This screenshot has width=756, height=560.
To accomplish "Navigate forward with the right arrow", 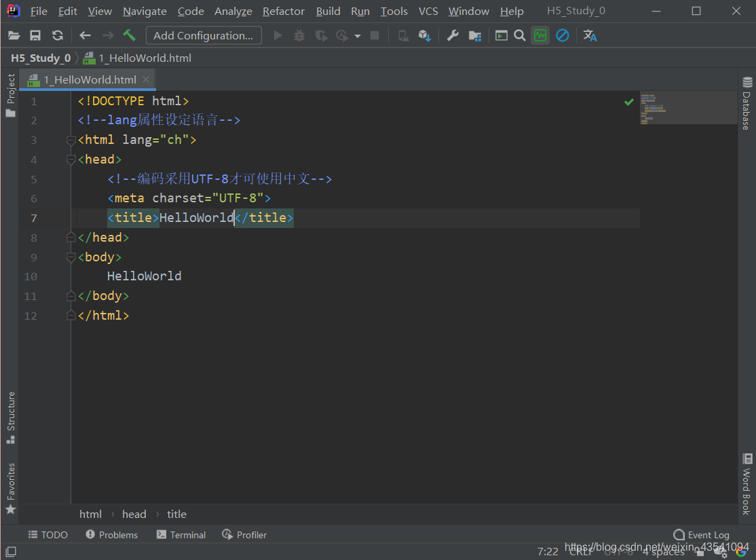I will (108, 35).
